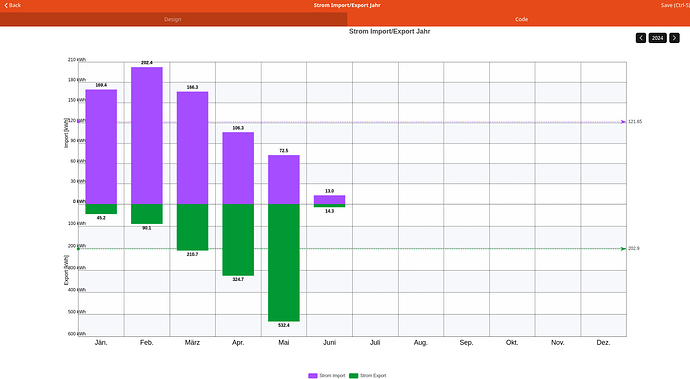Click the Strom Import/Export Jahr chart title
The height and width of the screenshot is (379, 690).
tap(389, 32)
